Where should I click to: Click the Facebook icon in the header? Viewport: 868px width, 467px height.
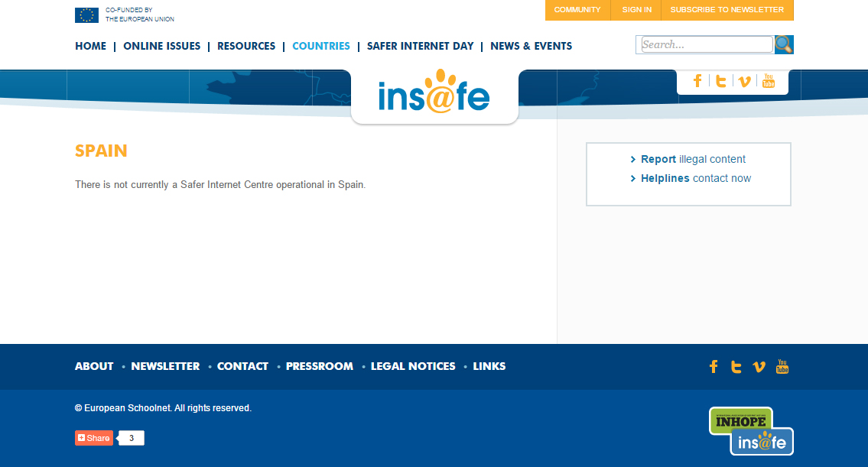click(x=697, y=81)
